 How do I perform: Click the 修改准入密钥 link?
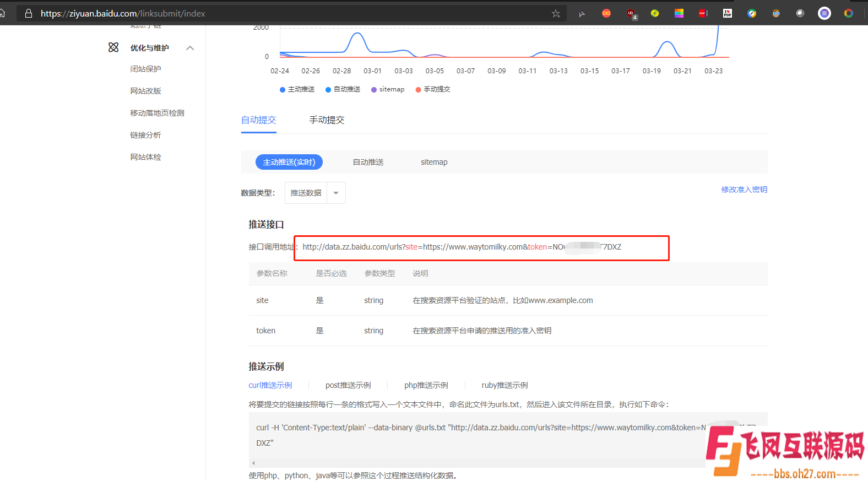[x=745, y=190]
